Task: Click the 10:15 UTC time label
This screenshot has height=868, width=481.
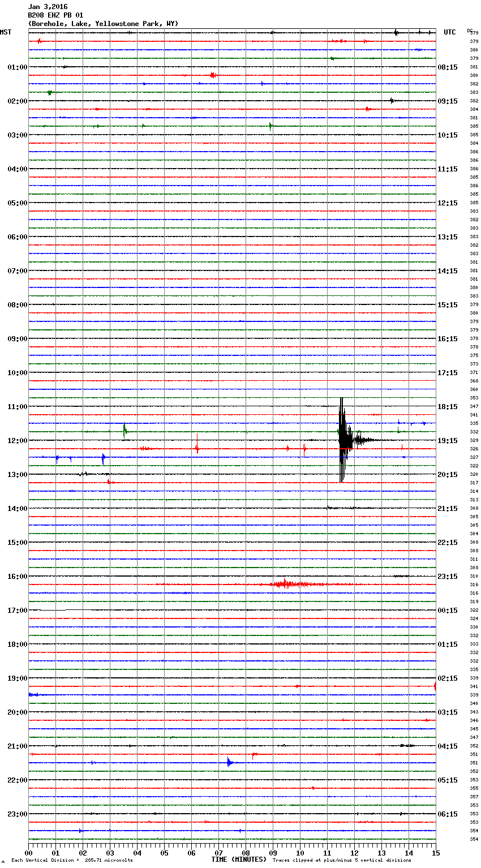Action: click(x=448, y=135)
